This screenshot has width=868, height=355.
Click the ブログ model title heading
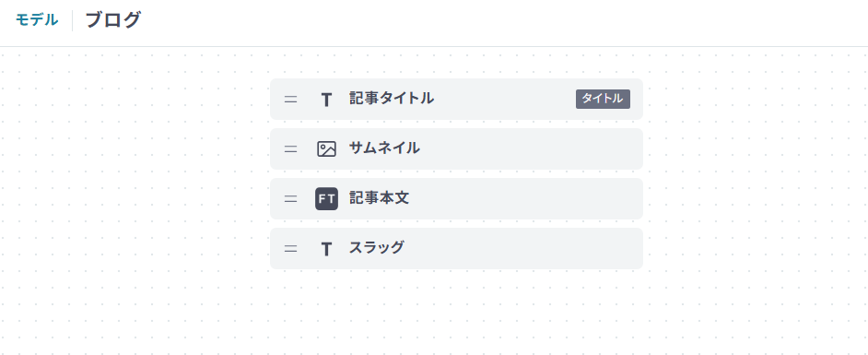(113, 20)
